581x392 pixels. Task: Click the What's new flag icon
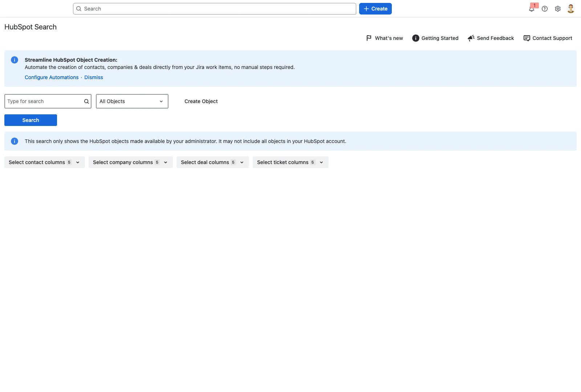369,38
